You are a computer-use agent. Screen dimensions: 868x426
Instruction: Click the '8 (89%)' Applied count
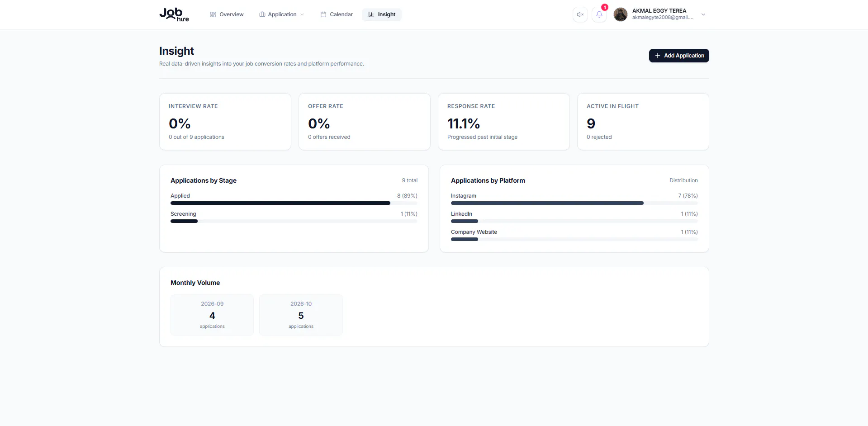tap(407, 196)
